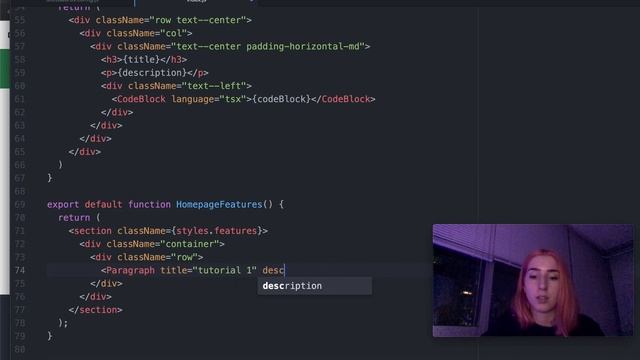Click the 'HomepageFeatures' function name
The image size is (640, 360).
click(x=219, y=204)
